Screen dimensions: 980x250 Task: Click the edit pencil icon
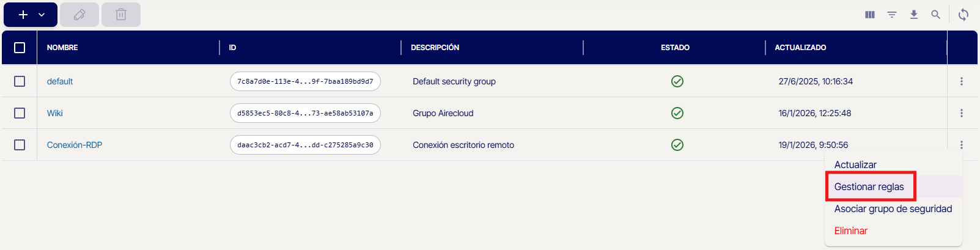click(79, 15)
